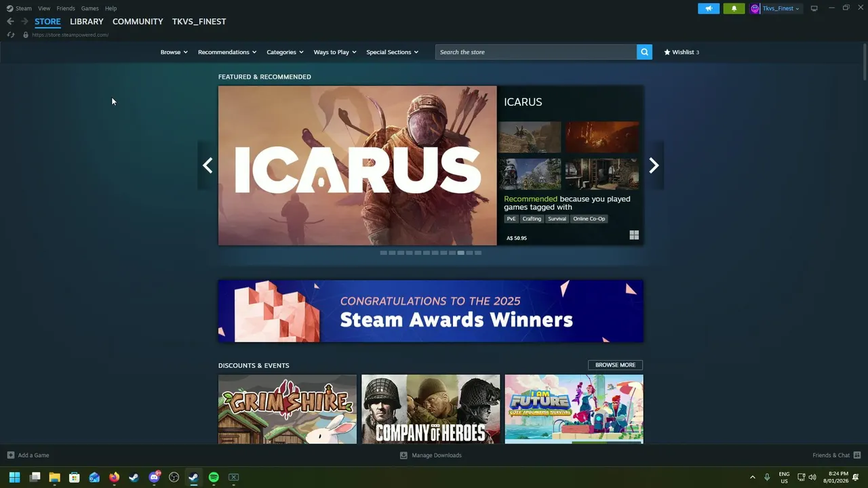
Task: Show hidden system tray icons
Action: click(x=752, y=477)
